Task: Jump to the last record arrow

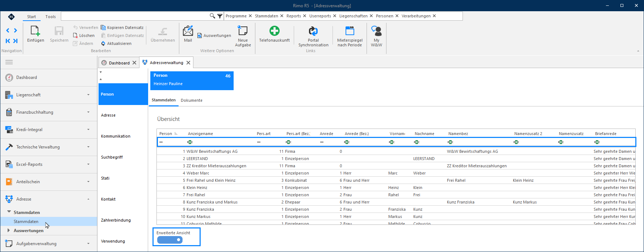Action: (15, 41)
